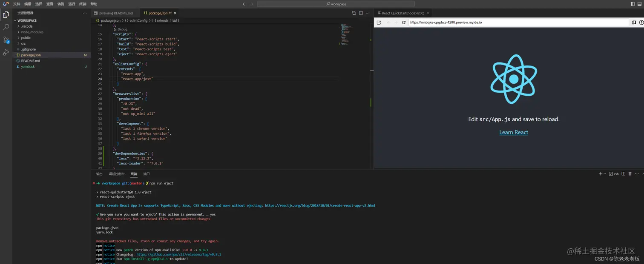Click the IDE logo in top-left corner
644x264 pixels.
[6, 4]
